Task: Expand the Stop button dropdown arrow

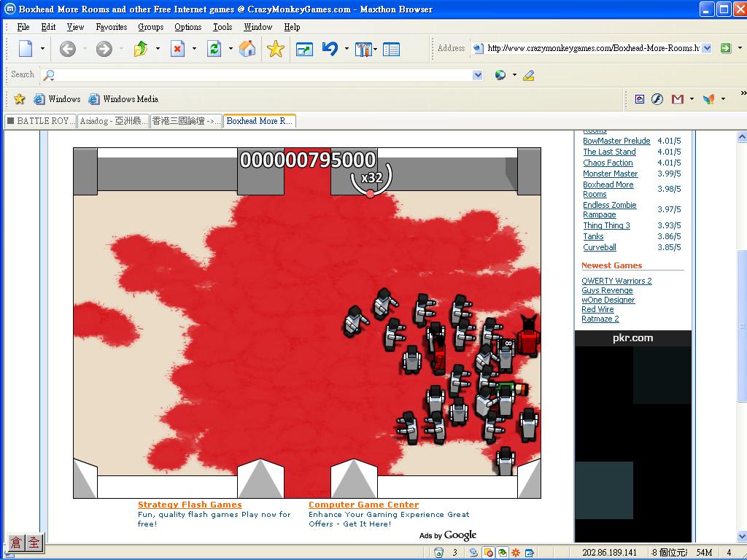Action: pos(194,49)
